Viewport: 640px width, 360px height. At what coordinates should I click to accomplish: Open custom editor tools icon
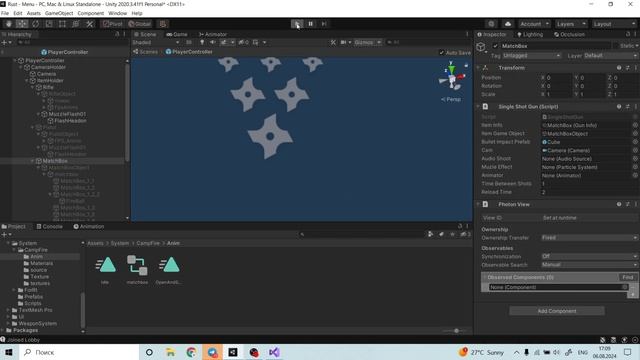pyautogui.click(x=89, y=24)
